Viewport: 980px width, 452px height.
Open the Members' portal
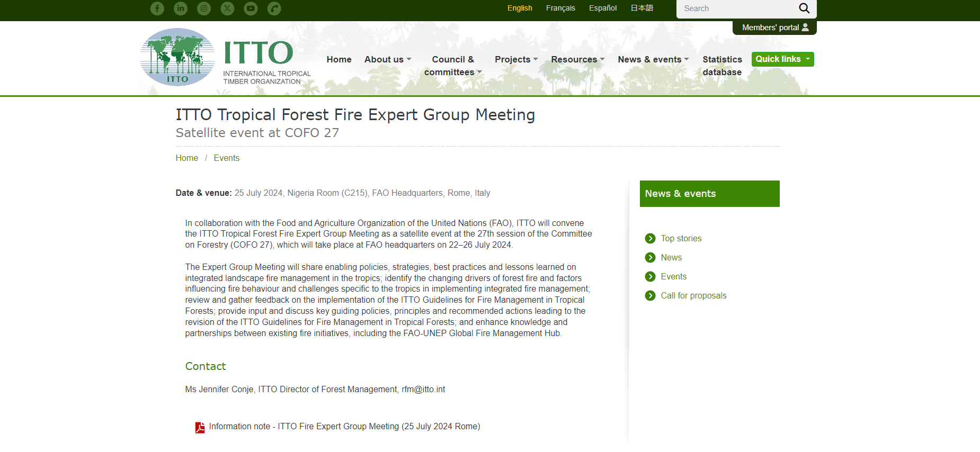(x=774, y=28)
